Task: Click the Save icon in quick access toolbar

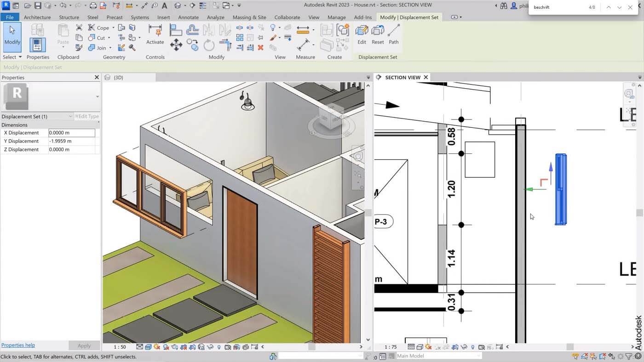Action: pos(38,6)
